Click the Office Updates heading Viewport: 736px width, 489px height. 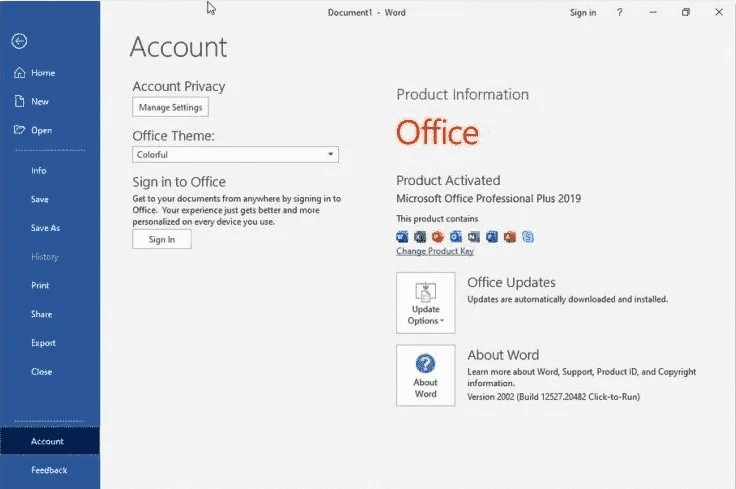[511, 283]
